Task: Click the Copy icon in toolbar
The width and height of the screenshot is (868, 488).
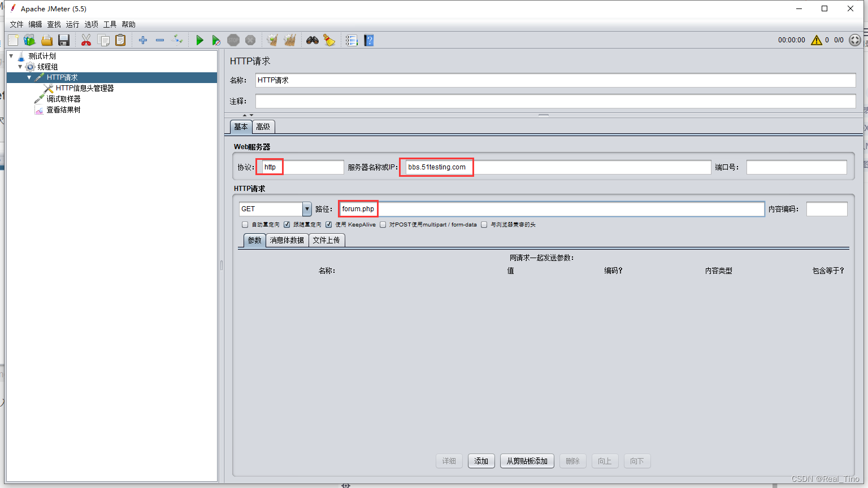Action: click(x=103, y=40)
